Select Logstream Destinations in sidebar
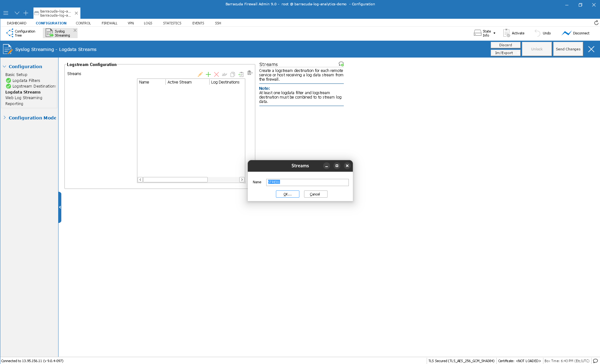The image size is (600, 364). click(34, 86)
